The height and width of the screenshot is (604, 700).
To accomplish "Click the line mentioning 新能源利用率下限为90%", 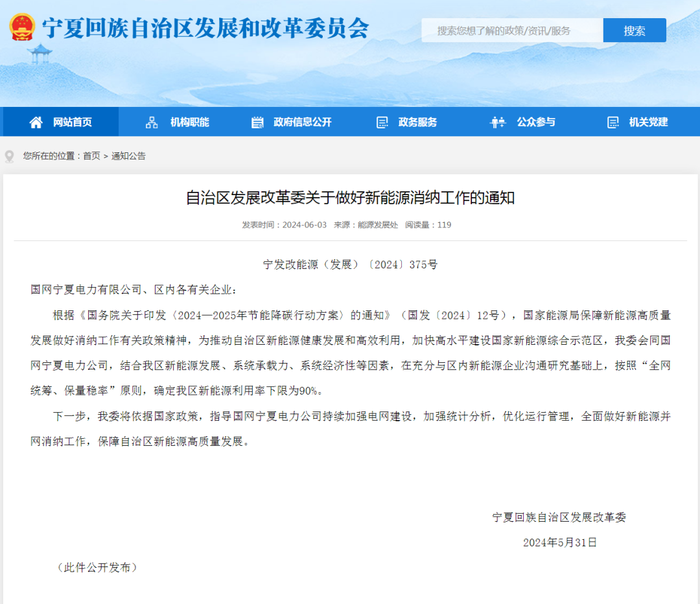I will click(x=178, y=391).
